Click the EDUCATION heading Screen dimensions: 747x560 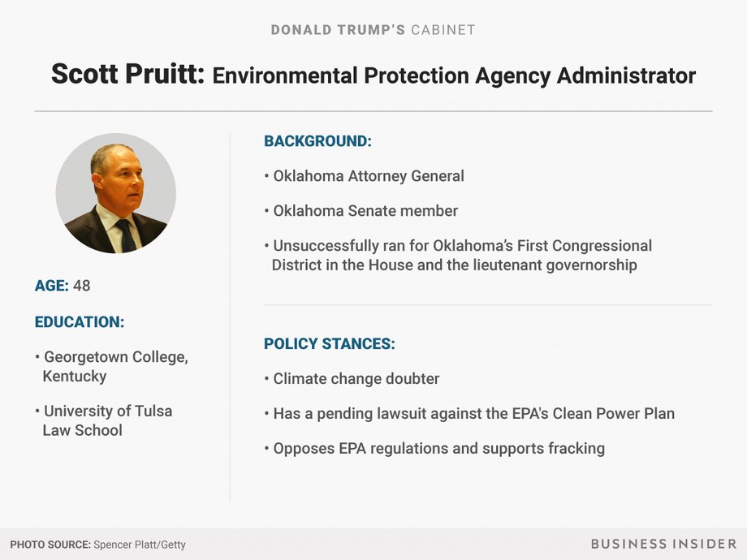(x=80, y=322)
